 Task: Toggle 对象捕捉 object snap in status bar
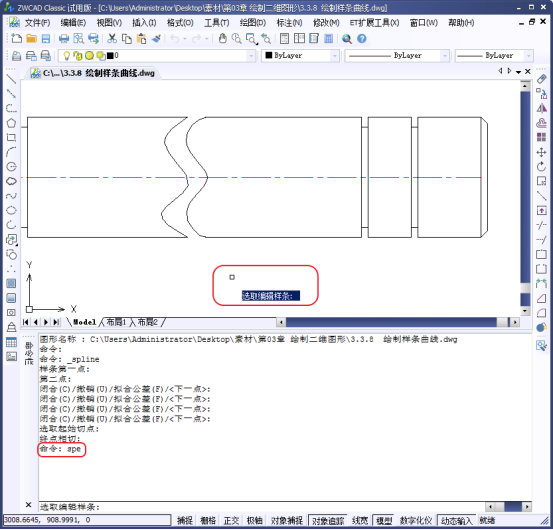point(287,520)
